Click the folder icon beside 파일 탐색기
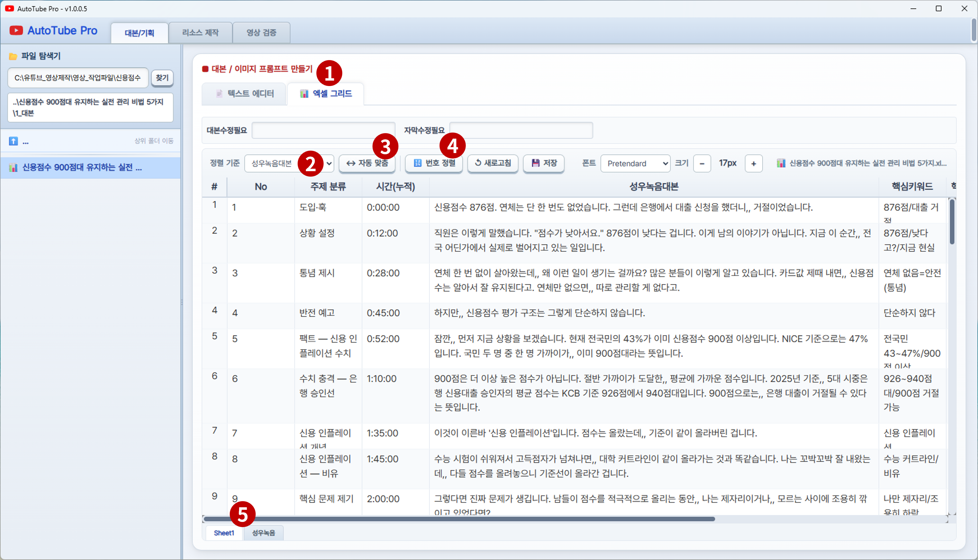Viewport: 978px width, 560px height. click(13, 56)
